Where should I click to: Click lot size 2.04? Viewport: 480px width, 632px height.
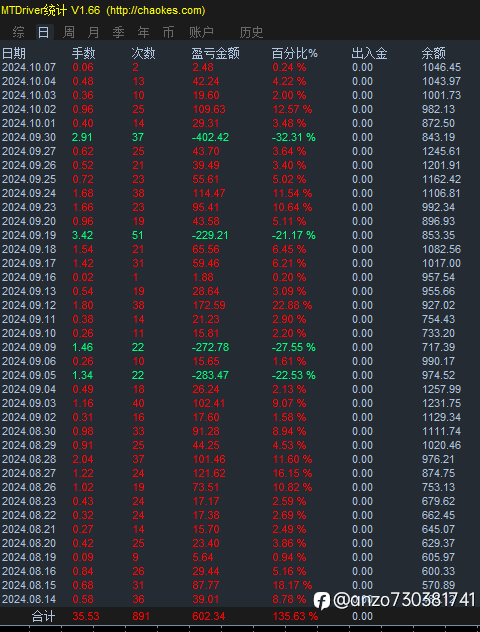tap(83, 459)
